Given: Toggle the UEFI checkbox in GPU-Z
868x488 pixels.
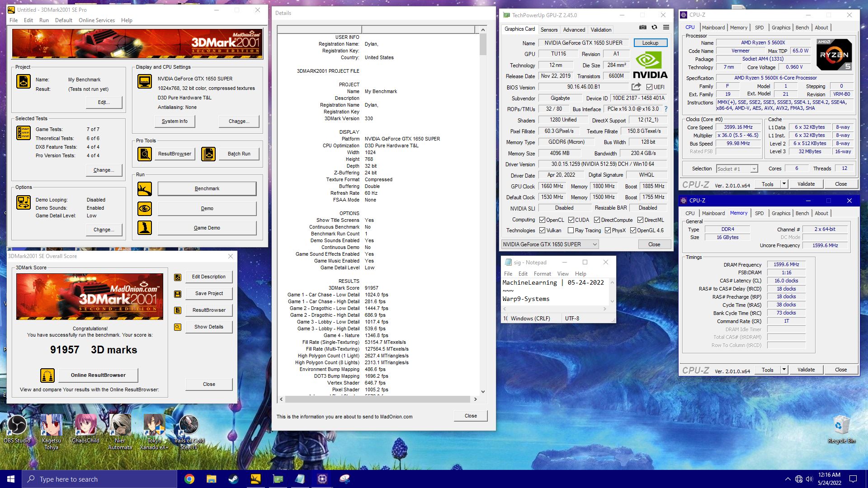Looking at the screenshot, I should [649, 87].
